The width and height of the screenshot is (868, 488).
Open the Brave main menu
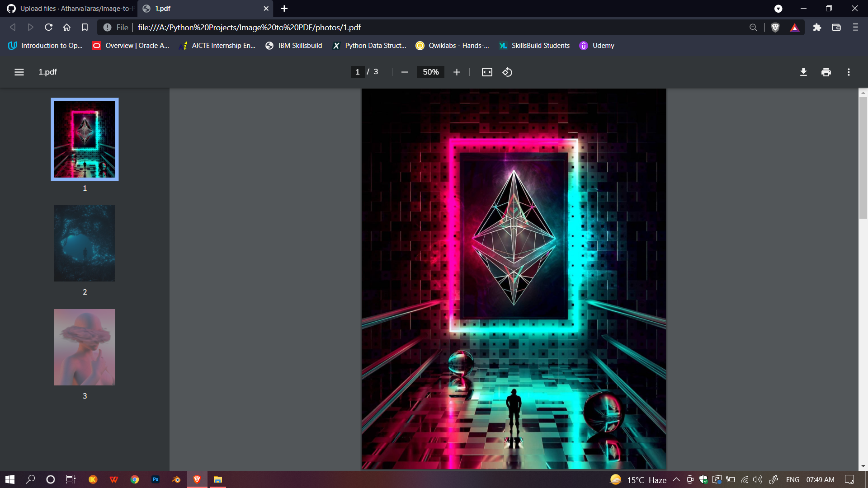click(x=855, y=28)
